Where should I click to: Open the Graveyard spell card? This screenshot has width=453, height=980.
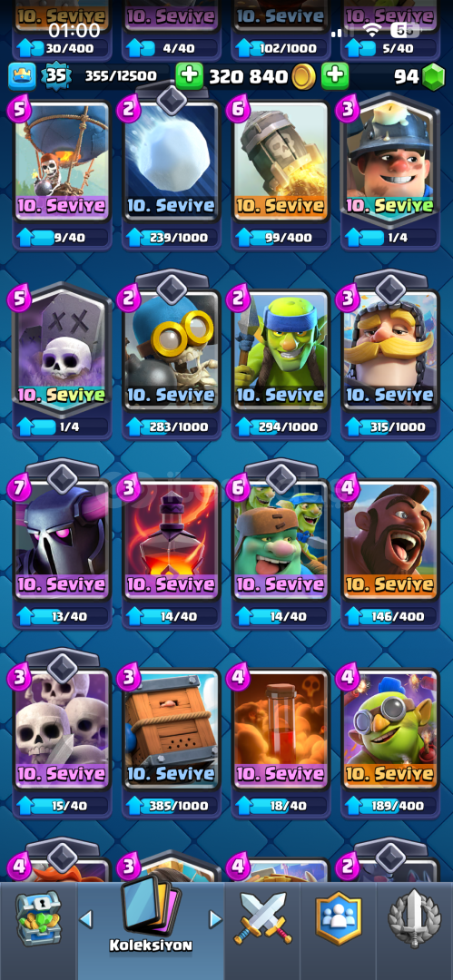(62, 350)
